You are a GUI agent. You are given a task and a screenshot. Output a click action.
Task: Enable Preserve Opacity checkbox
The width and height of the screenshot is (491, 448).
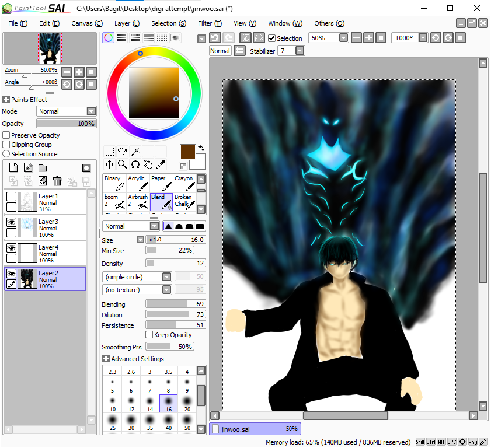tap(6, 135)
